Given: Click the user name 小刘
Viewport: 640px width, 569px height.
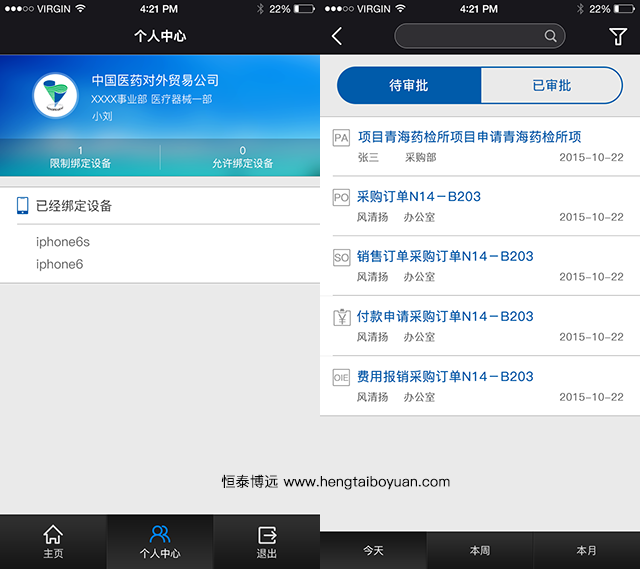Looking at the screenshot, I should tap(102, 116).
